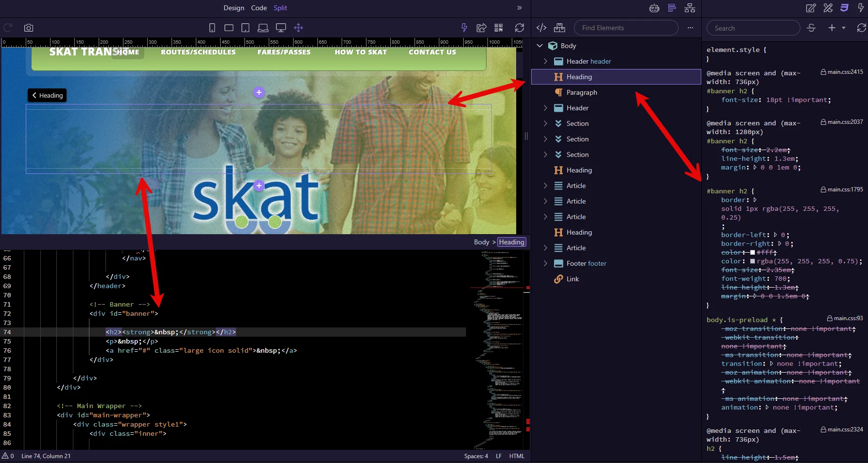Take a page screenshot with the camera icon
The height and width of the screenshot is (463, 868).
29,28
